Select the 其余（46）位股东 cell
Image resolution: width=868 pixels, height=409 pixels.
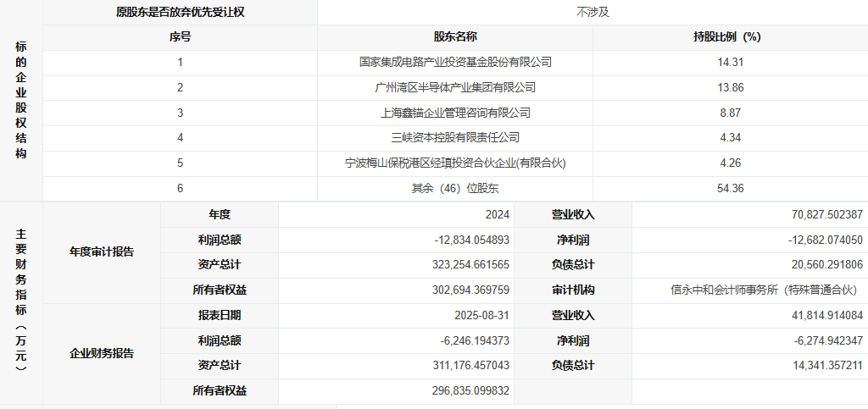click(x=455, y=188)
